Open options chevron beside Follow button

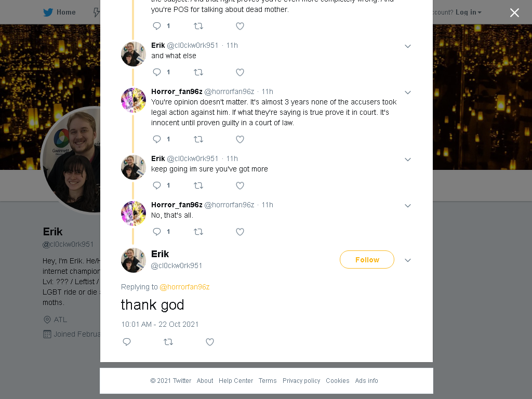click(408, 260)
